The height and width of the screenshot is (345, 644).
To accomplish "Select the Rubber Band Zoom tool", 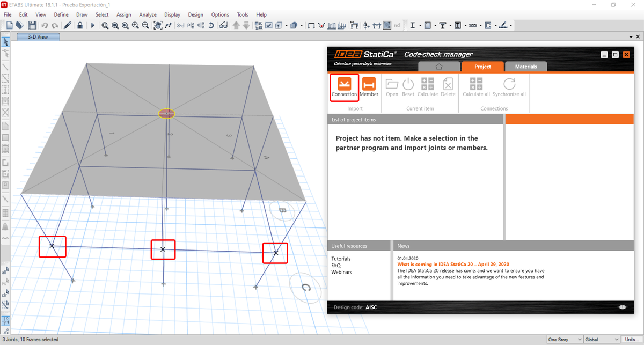I will point(105,25).
